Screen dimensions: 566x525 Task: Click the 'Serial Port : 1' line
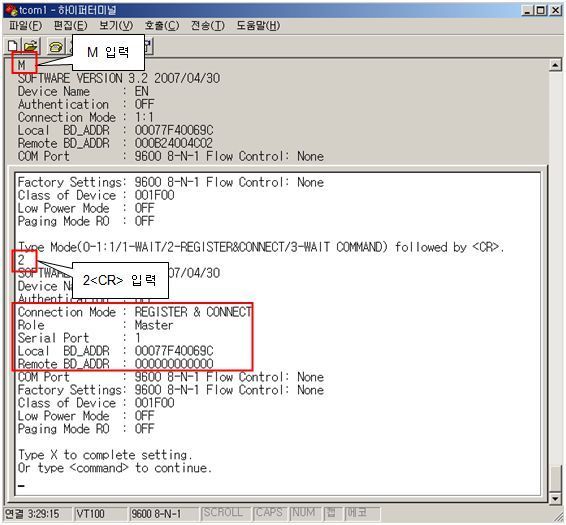79,338
